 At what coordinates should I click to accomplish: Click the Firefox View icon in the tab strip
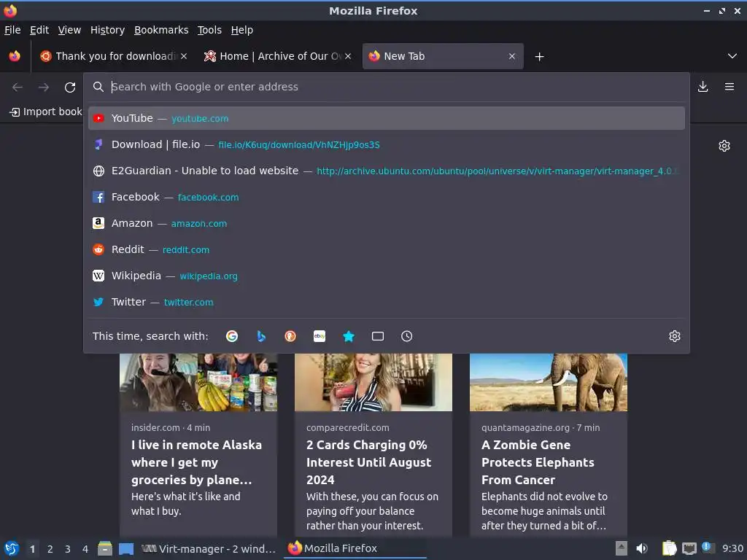coord(15,56)
